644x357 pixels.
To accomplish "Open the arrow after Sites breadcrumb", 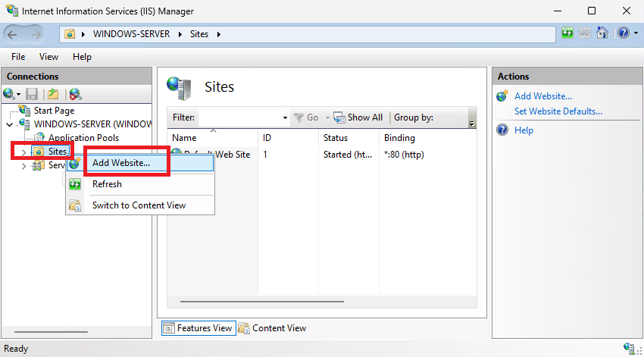I will click(x=219, y=35).
